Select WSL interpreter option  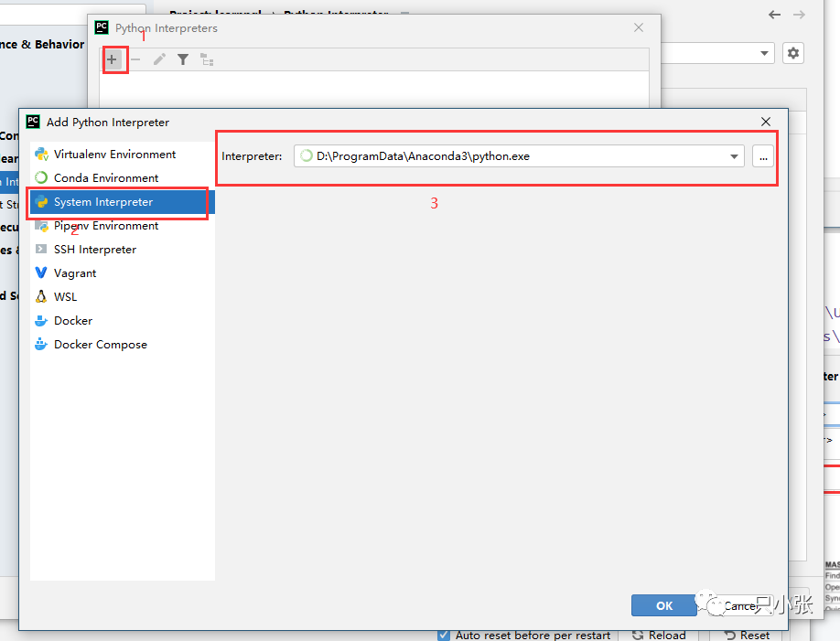[122, 296]
